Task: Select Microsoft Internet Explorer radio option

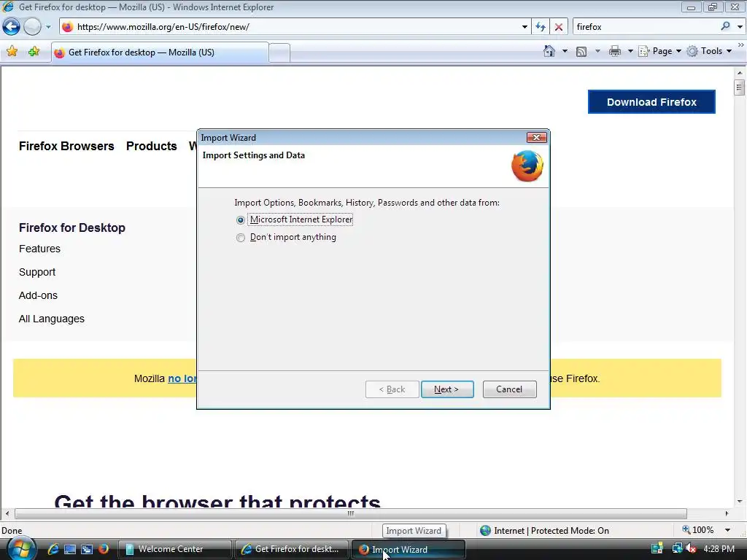Action: pos(241,220)
